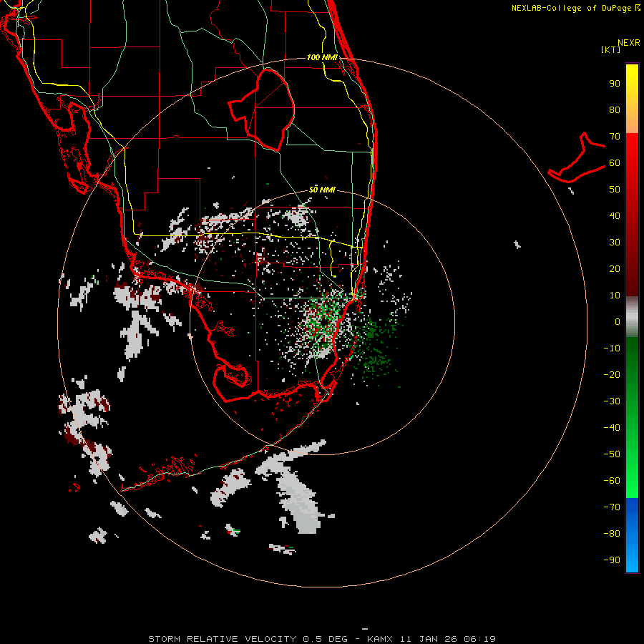The height and width of the screenshot is (644, 644).
Task: Pick the blue bottom color bar segment
Action: tap(632, 535)
